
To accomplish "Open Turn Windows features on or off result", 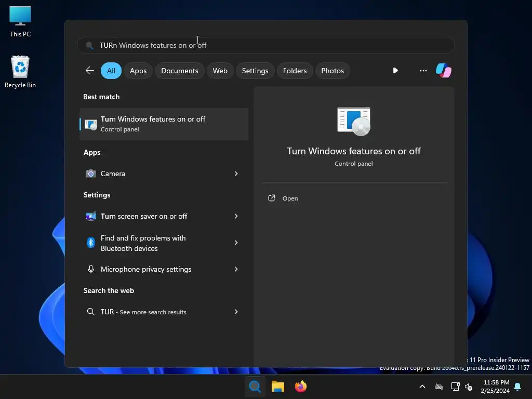I will [x=164, y=124].
